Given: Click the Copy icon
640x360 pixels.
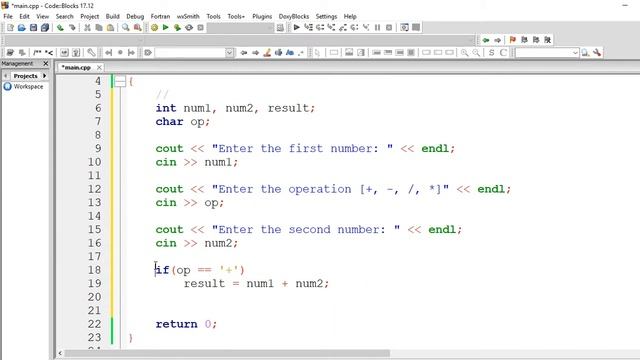Looking at the screenshot, I should coord(99,27).
